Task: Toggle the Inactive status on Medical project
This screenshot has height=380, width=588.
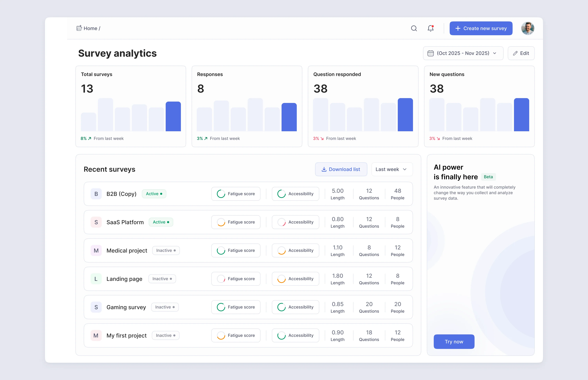Action: 166,250
